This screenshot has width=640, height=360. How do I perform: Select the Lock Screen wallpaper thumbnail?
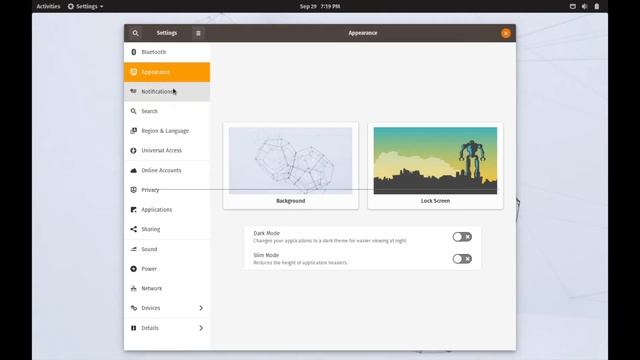click(435, 160)
